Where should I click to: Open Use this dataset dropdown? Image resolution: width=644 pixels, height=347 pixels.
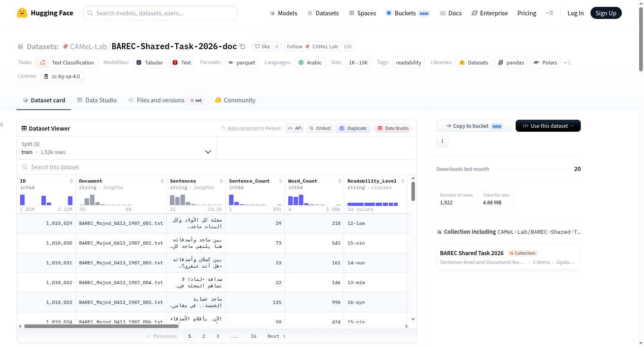(x=548, y=126)
